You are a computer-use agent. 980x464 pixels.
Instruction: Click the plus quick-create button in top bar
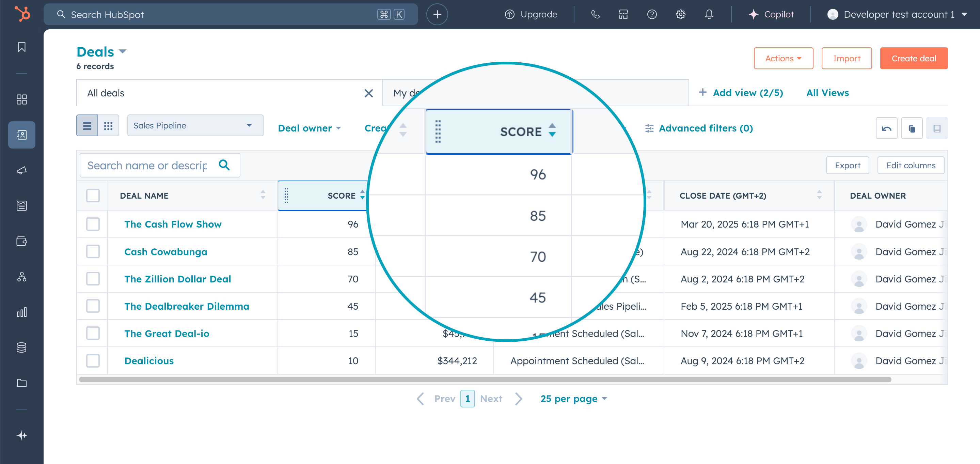tap(437, 14)
